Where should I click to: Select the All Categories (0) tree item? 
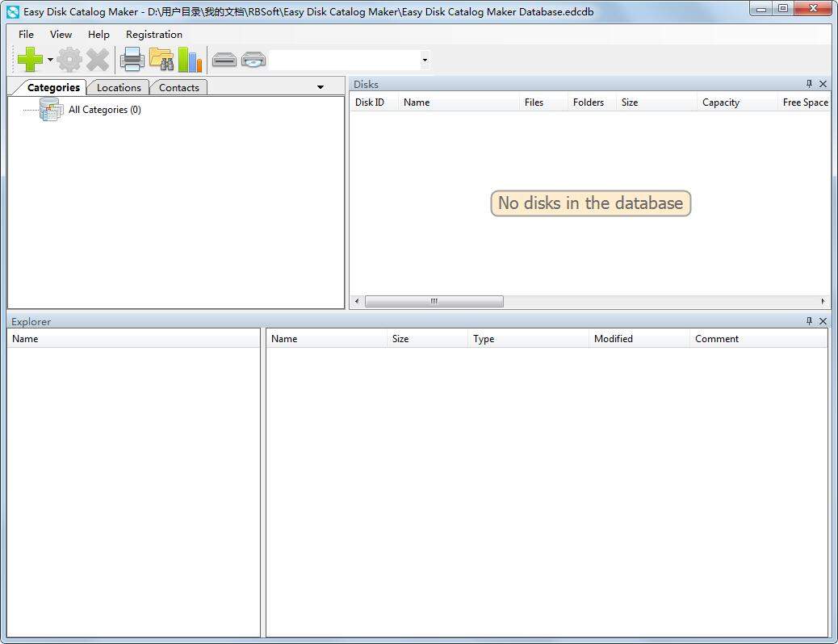(105, 109)
